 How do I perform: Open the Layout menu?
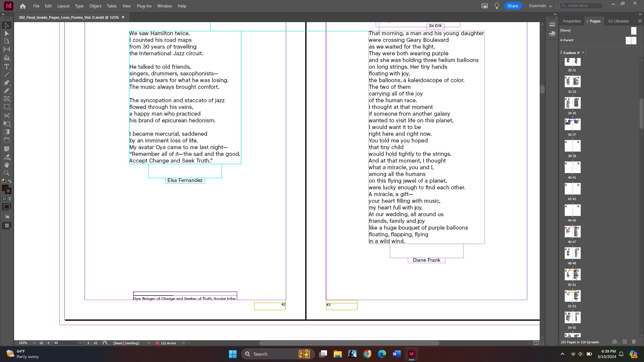(x=63, y=6)
